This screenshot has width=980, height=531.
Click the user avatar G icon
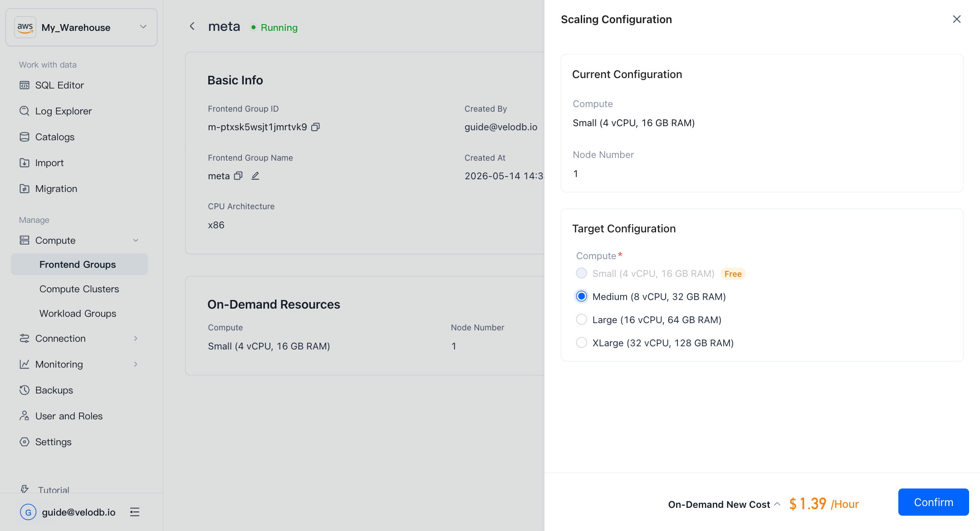pos(28,512)
